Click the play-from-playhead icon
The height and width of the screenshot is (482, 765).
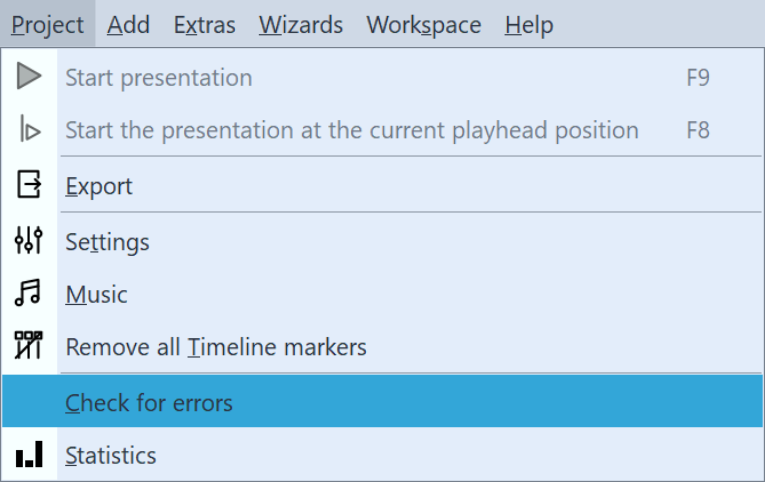[x=29, y=130]
